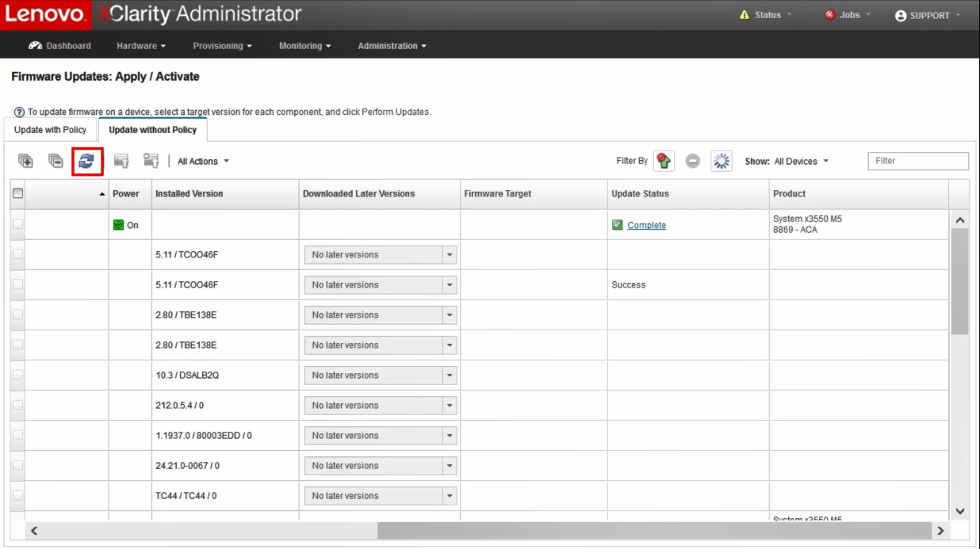Check the box for the 10.3 / DSALB2Q row
Screen dimensions: 980x549
pyautogui.click(x=17, y=376)
